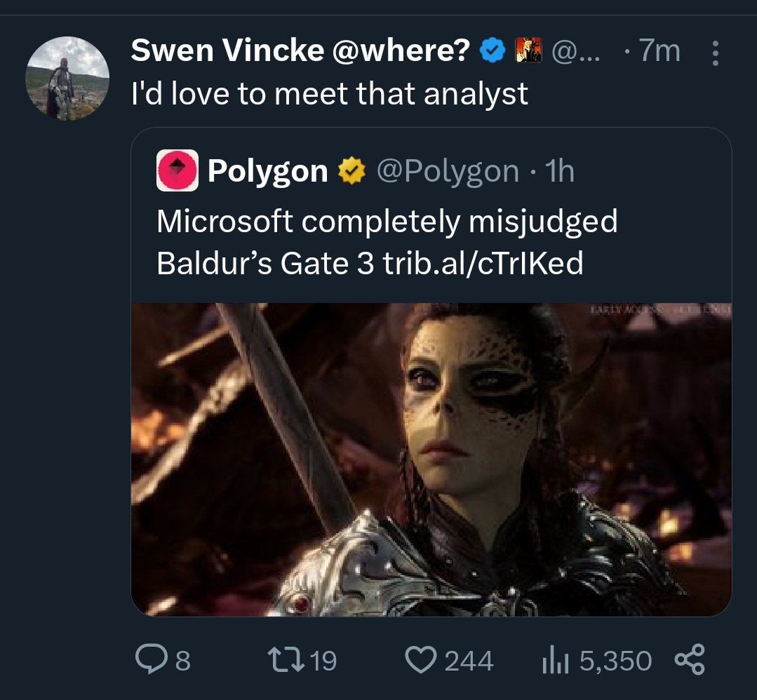Click the text "I'd love to meet that analyst"
Image resolution: width=757 pixels, height=700 pixels.
330,93
